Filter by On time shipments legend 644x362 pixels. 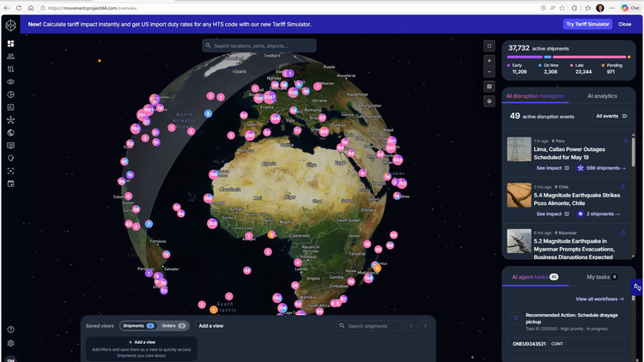(550, 69)
